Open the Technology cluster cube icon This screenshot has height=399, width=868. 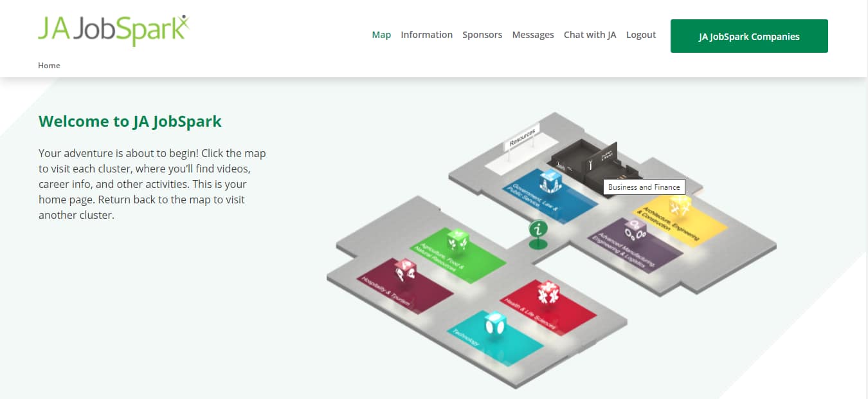(x=494, y=323)
